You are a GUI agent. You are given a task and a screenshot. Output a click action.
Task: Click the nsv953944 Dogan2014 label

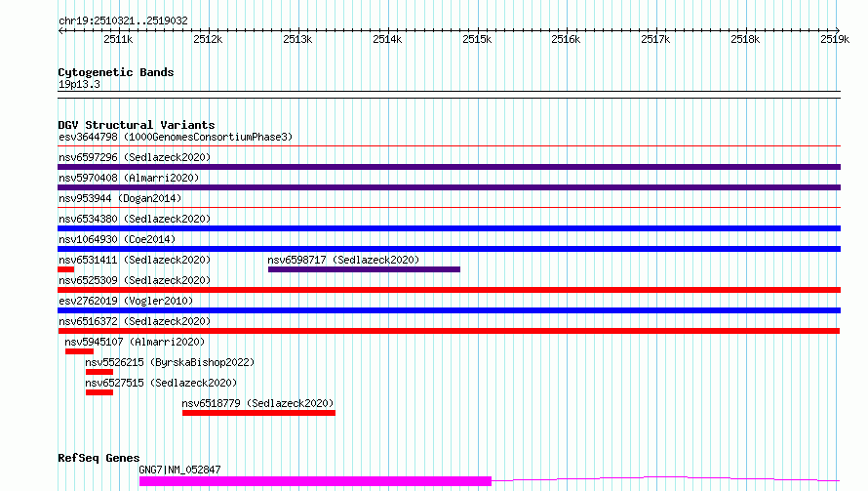120,198
